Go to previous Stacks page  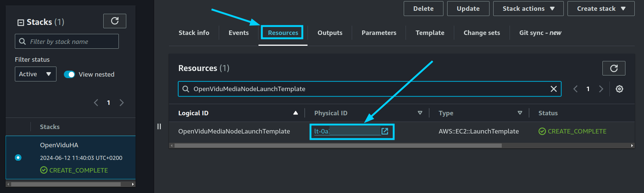click(x=96, y=103)
